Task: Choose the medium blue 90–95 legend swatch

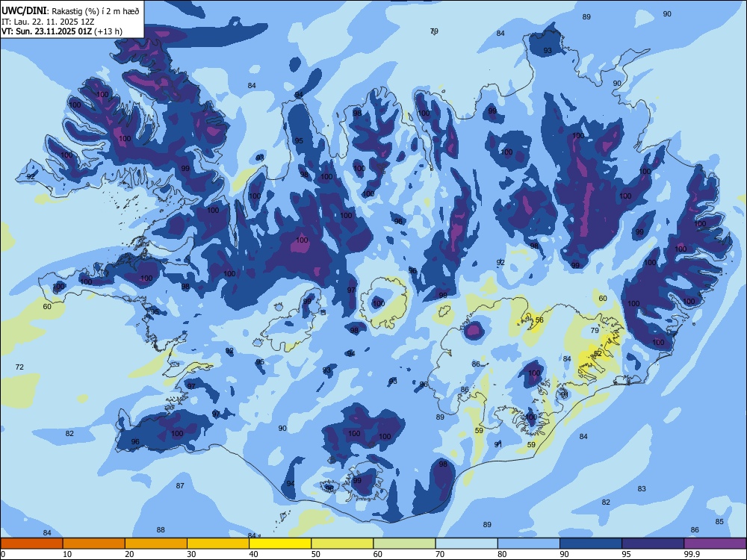Action: point(591,544)
